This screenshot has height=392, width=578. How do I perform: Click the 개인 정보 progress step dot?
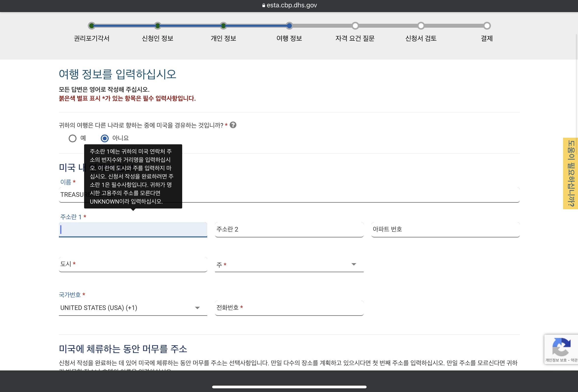tap(223, 25)
